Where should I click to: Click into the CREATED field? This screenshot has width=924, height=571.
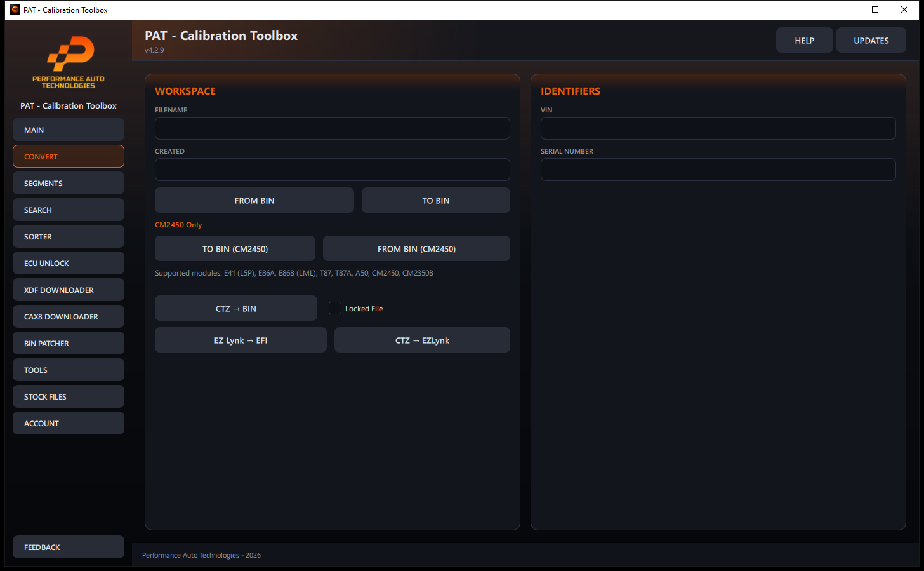pyautogui.click(x=333, y=170)
